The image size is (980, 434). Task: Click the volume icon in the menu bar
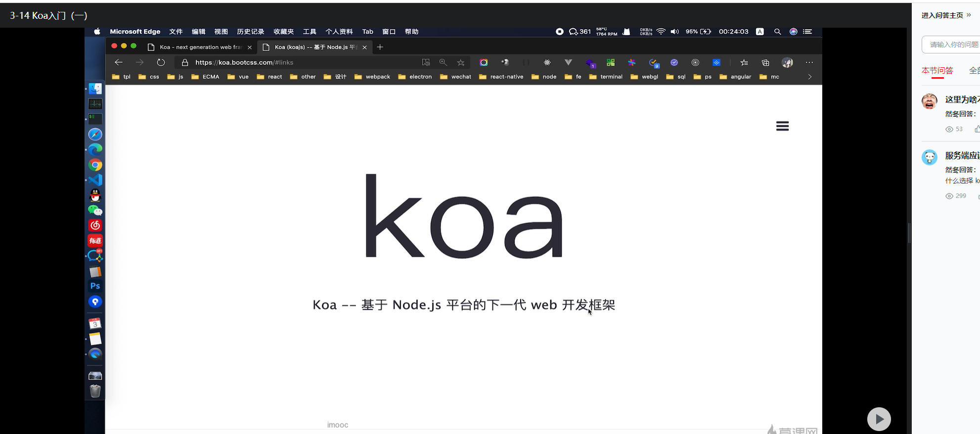[674, 32]
